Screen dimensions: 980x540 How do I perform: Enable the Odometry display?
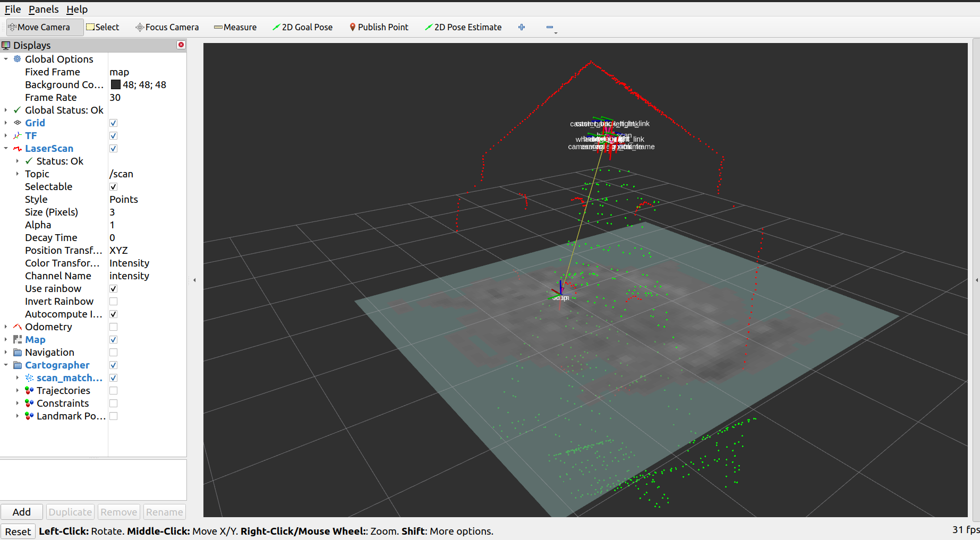(113, 327)
